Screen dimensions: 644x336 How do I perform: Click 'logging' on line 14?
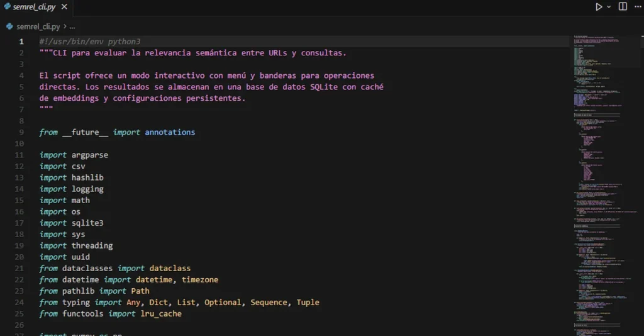click(87, 189)
